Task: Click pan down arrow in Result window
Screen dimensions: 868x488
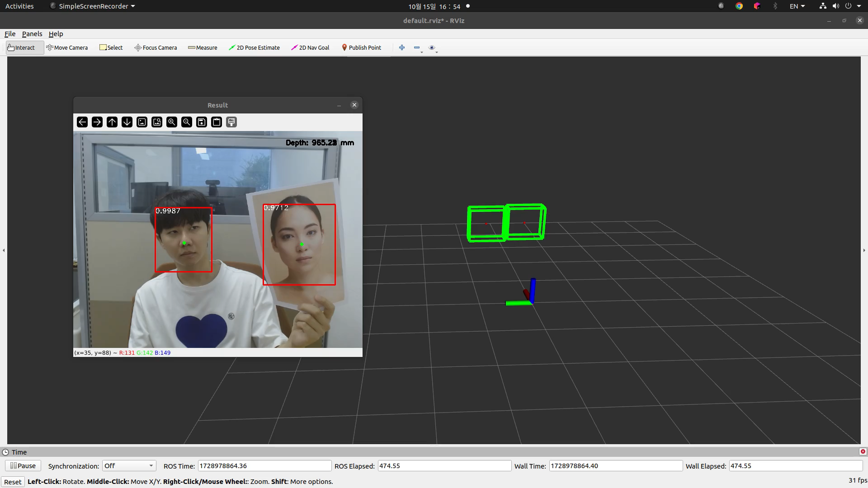Action: pyautogui.click(x=127, y=122)
